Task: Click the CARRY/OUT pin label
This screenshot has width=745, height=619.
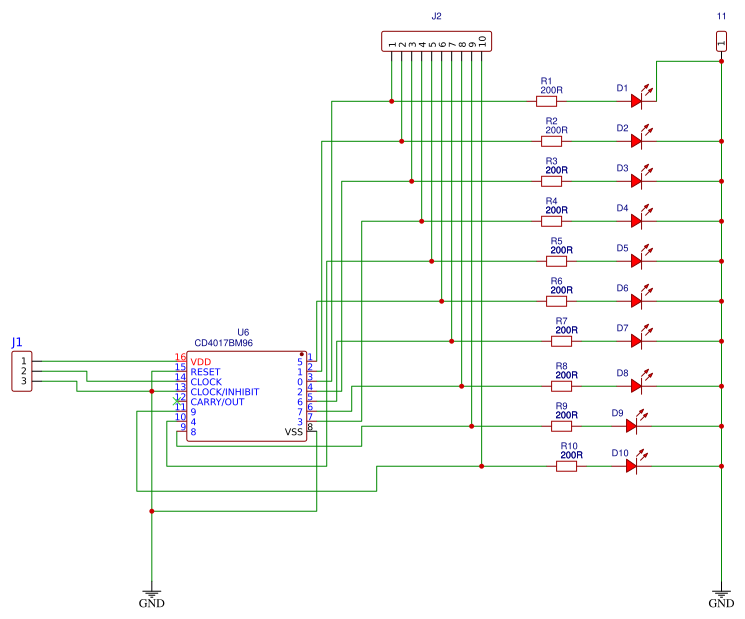Action: click(x=217, y=402)
